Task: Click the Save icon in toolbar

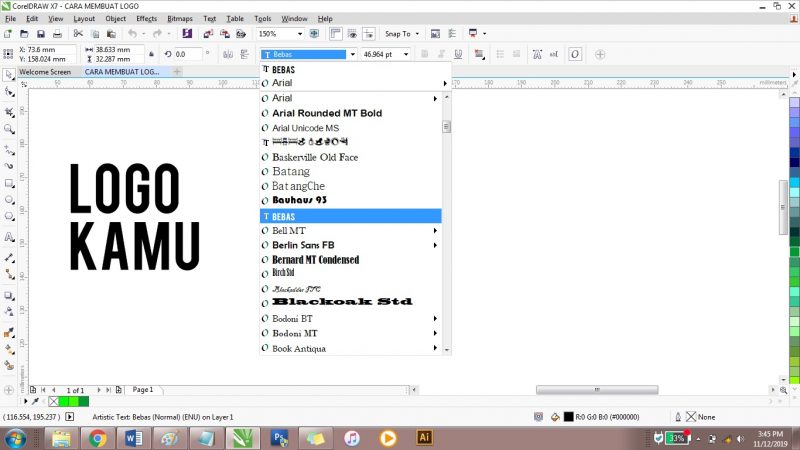Action: click(41, 34)
